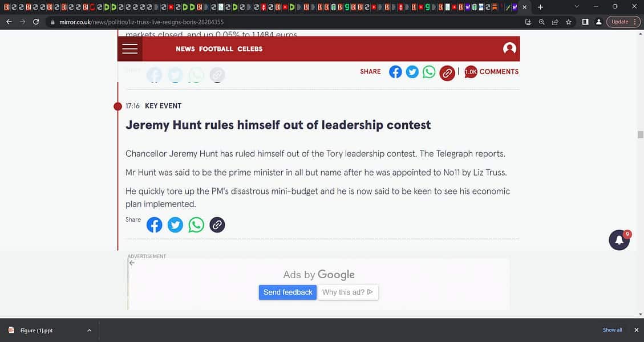Viewport: 644px width, 342px height.
Task: Open the notification bell with 9 alerts
Action: click(619, 240)
